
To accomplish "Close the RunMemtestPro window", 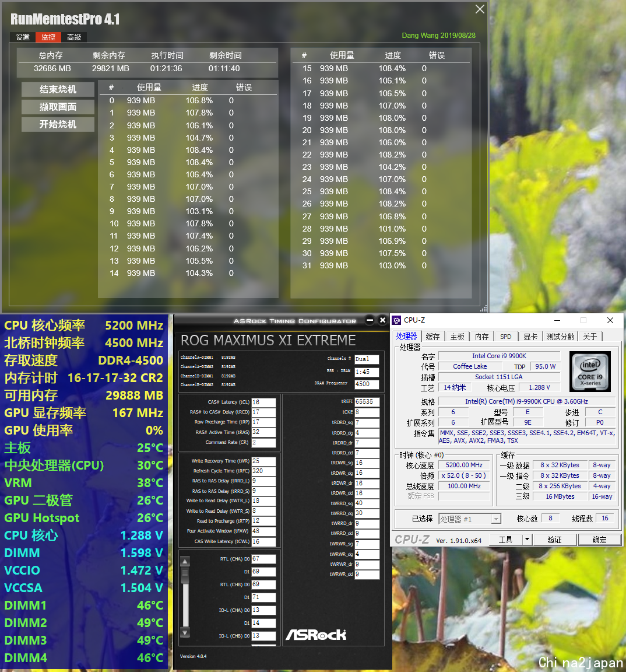I will tap(480, 9).
